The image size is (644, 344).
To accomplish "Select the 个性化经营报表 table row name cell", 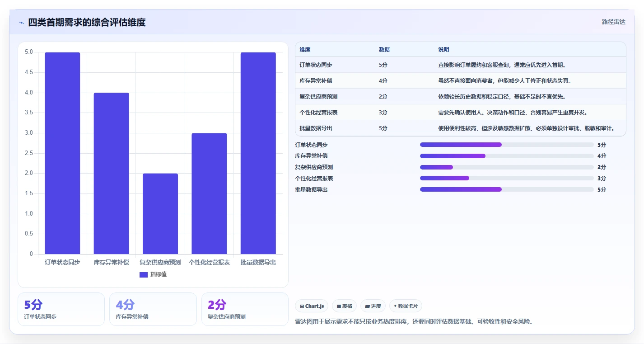I will (x=318, y=113).
